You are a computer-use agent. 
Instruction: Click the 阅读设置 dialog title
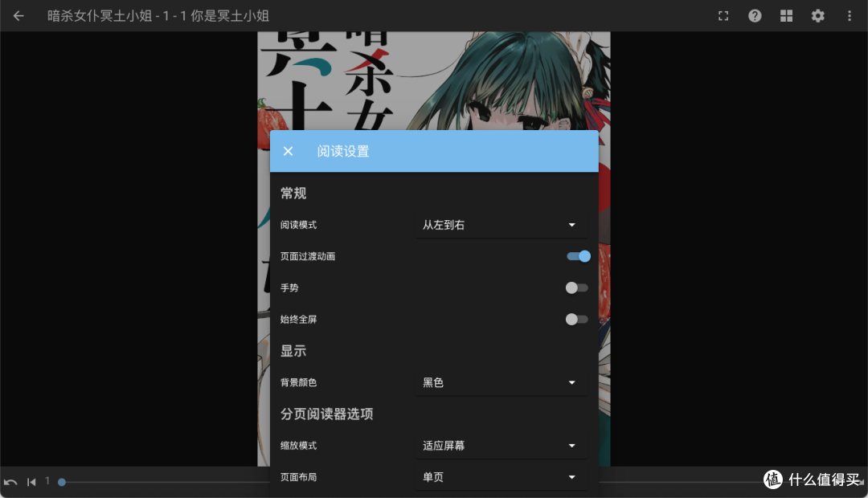click(342, 151)
